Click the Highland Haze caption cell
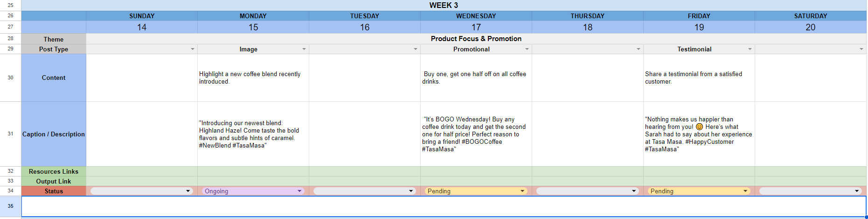The image size is (868, 219). point(253,134)
